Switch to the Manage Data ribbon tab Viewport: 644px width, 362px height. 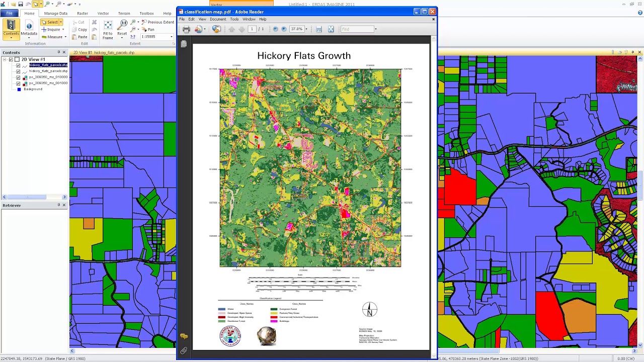(x=56, y=14)
